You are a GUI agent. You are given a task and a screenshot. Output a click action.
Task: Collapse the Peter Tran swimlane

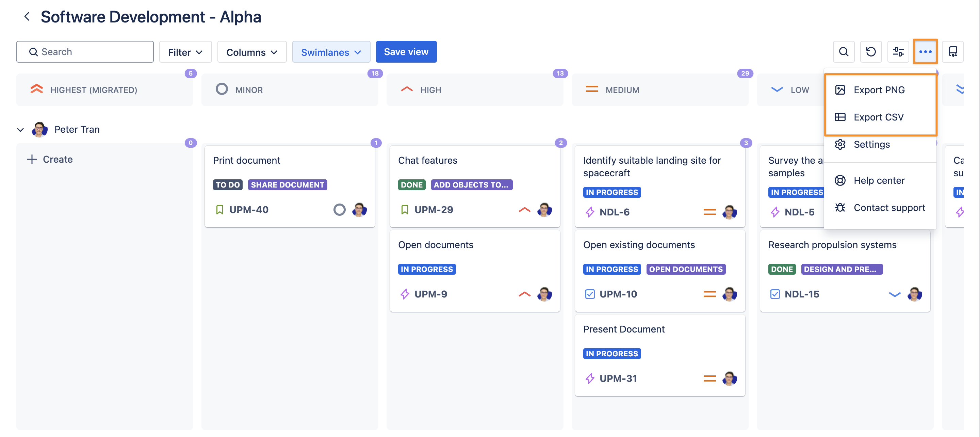(20, 130)
